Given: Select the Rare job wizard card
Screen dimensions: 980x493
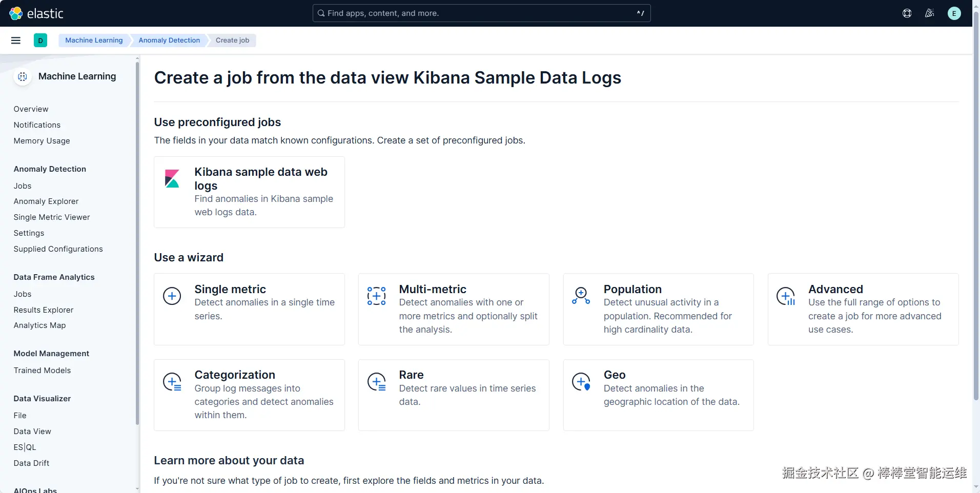Looking at the screenshot, I should click(454, 395).
